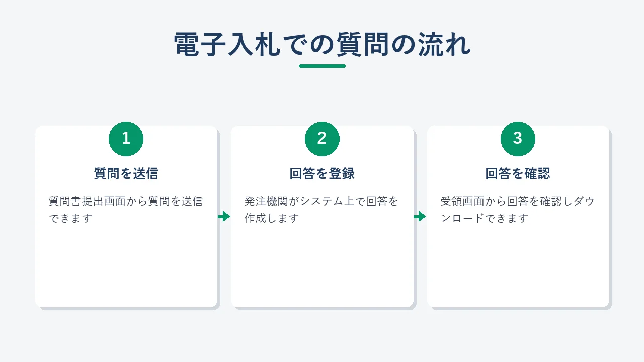Click the word 質問書提出画面 in step one
Image resolution: width=644 pixels, height=362 pixels.
point(87,202)
